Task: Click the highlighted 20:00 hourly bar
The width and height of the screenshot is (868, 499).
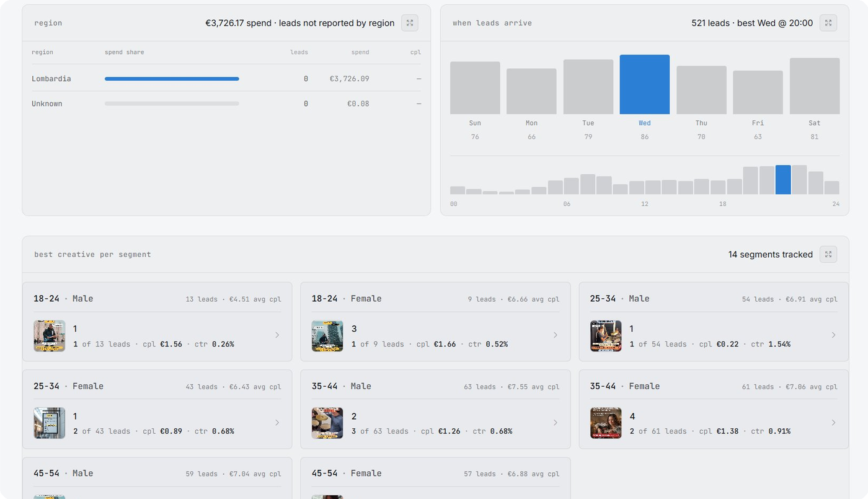Action: click(783, 180)
